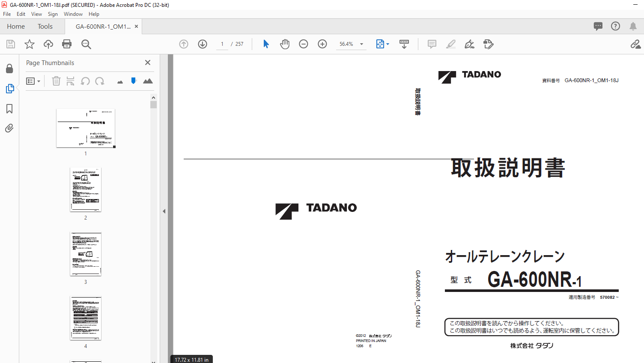Expand fit page options arrow
Viewport: 644px width, 363px height.
[388, 44]
